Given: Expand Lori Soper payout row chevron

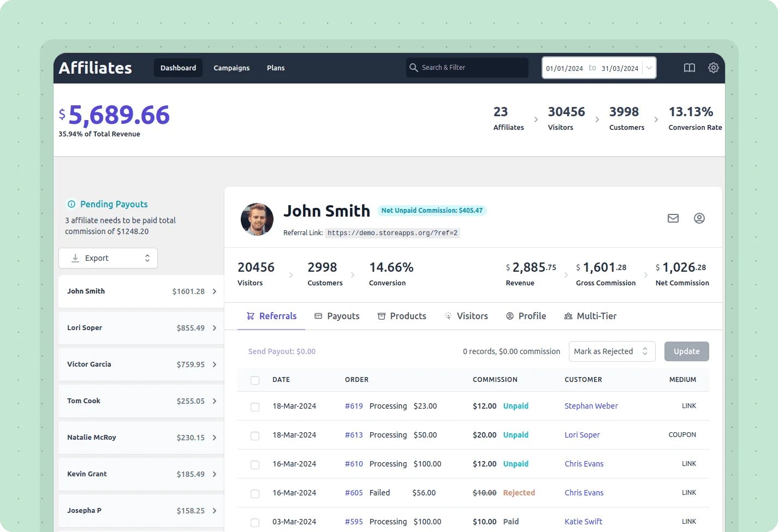Looking at the screenshot, I should click(215, 328).
